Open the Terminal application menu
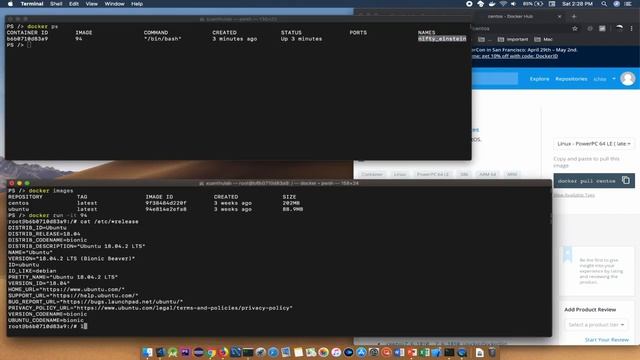 pyautogui.click(x=32, y=4)
